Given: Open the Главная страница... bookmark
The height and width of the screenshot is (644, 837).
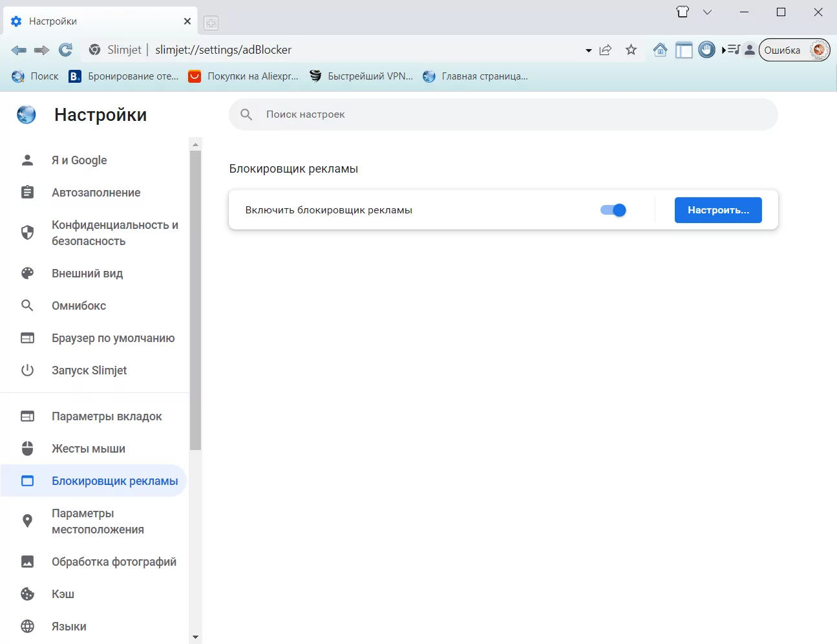Looking at the screenshot, I should [x=476, y=76].
